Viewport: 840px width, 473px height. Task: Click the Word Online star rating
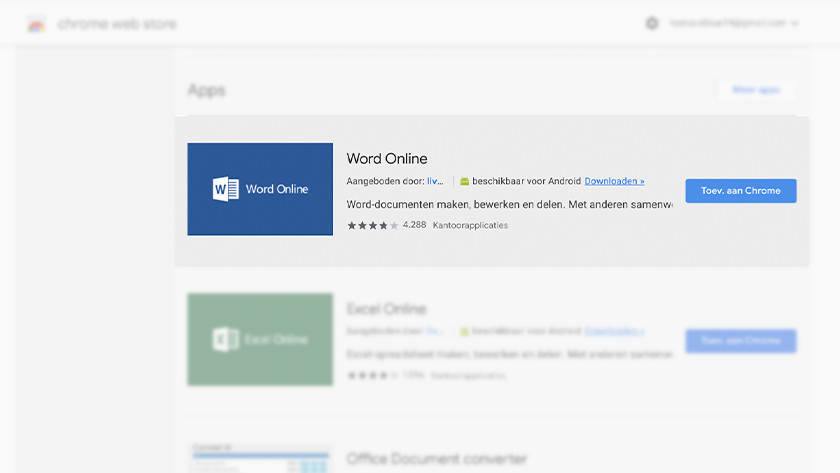pos(372,225)
